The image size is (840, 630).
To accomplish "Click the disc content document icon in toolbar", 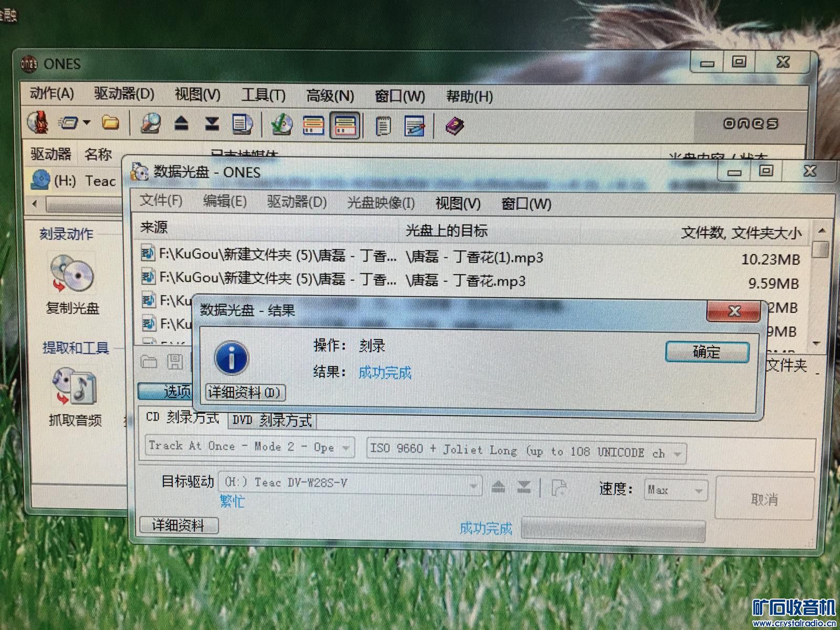I will (x=241, y=124).
